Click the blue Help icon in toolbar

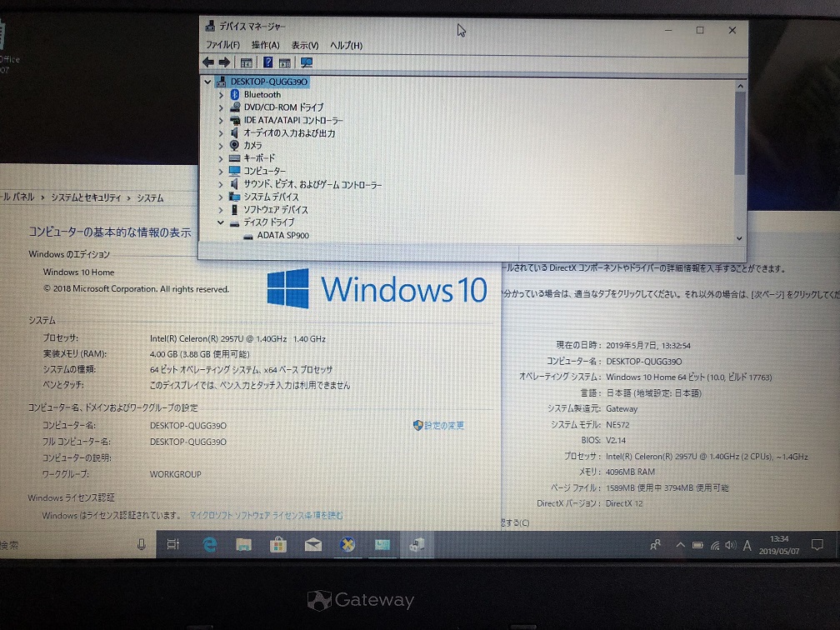268,62
